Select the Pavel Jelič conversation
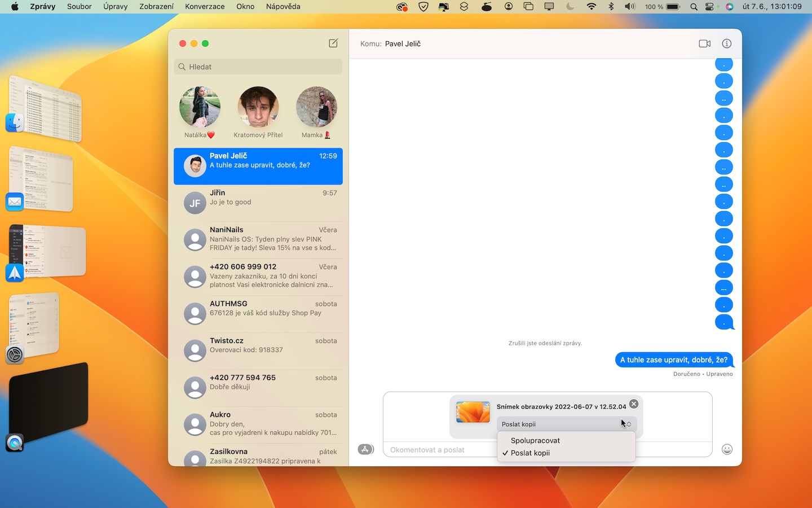Screen dimensions: 812x508 (x=258, y=166)
